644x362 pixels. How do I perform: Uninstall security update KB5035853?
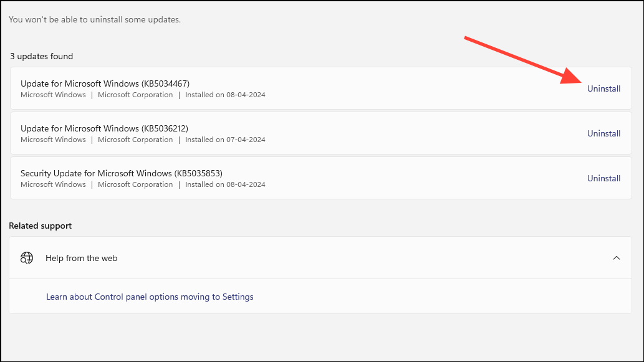[x=603, y=178]
